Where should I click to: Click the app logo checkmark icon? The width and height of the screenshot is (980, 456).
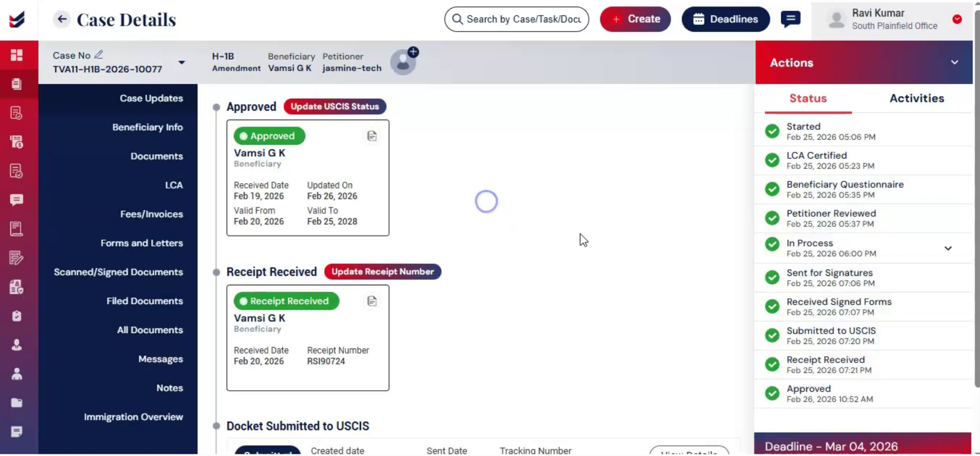pyautogui.click(x=17, y=19)
